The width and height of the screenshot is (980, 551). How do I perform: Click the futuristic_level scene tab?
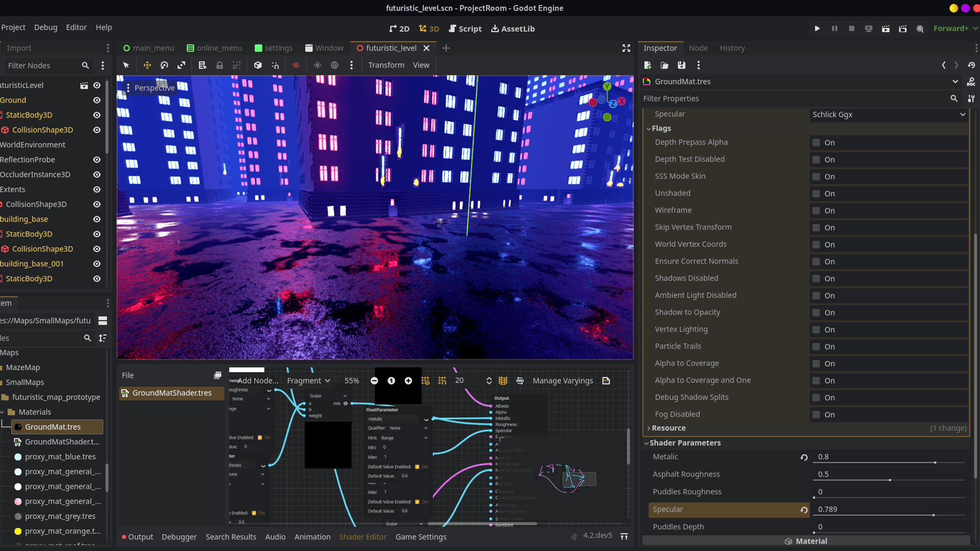coord(391,48)
